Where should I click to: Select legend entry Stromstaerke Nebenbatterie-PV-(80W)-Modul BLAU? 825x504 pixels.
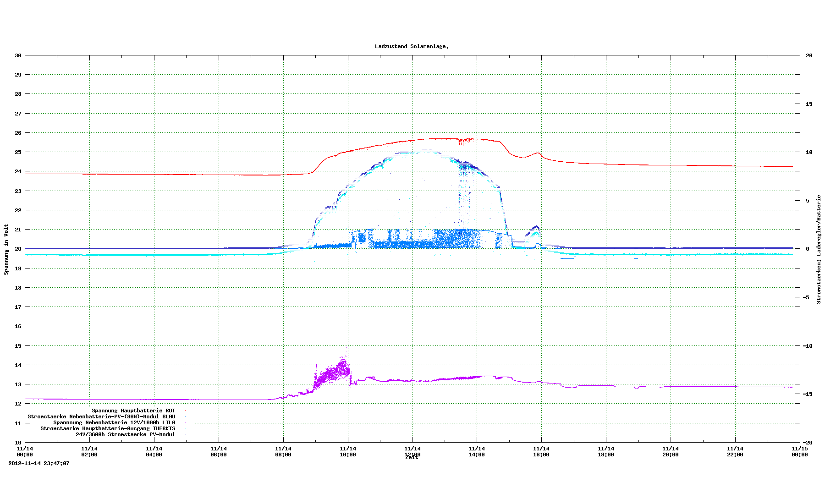[101, 416]
